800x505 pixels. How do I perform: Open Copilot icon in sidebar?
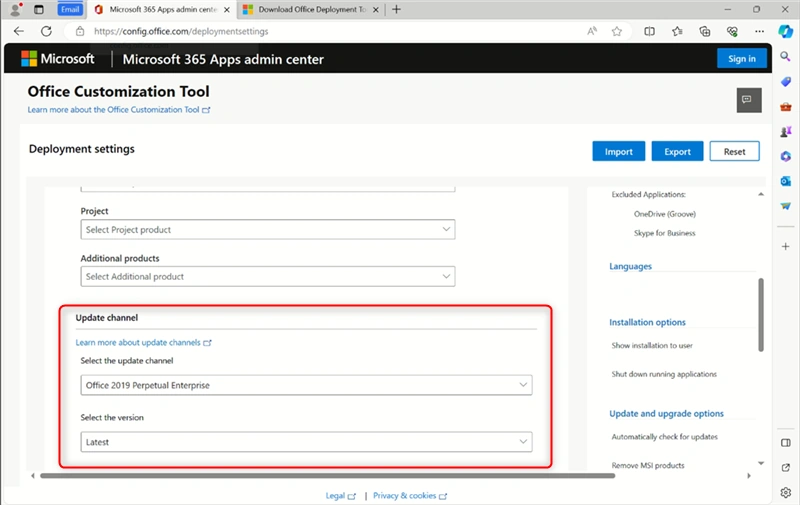point(786,31)
